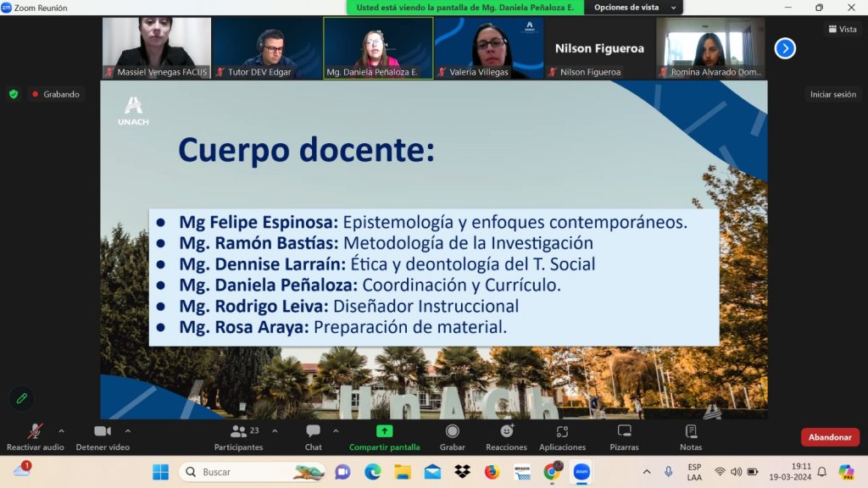Show next participants with blue arrow

tap(785, 48)
